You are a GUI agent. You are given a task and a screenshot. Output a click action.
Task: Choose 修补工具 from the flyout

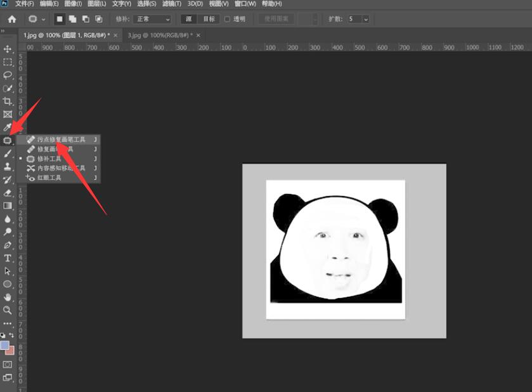[59, 159]
